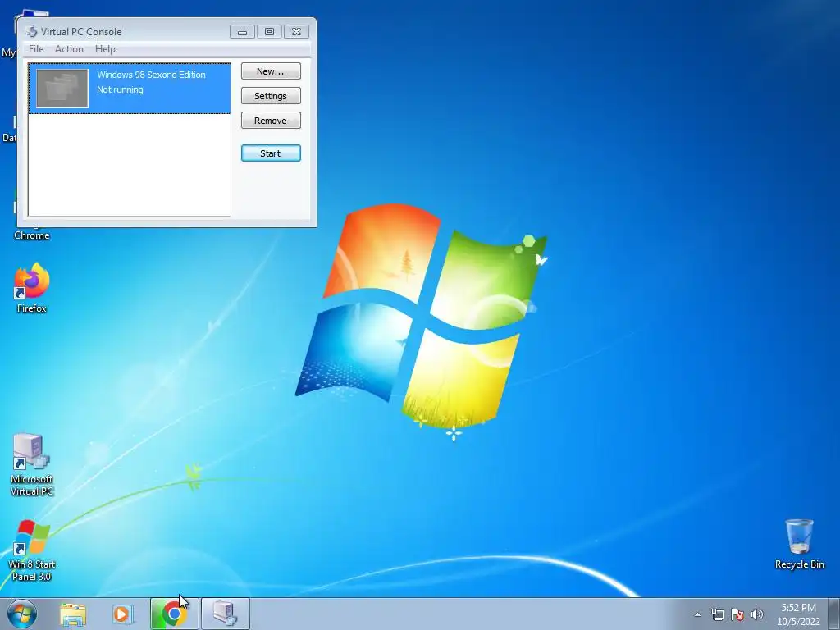This screenshot has height=630, width=840.
Task: Open the Windows Start menu orb
Action: point(22,614)
